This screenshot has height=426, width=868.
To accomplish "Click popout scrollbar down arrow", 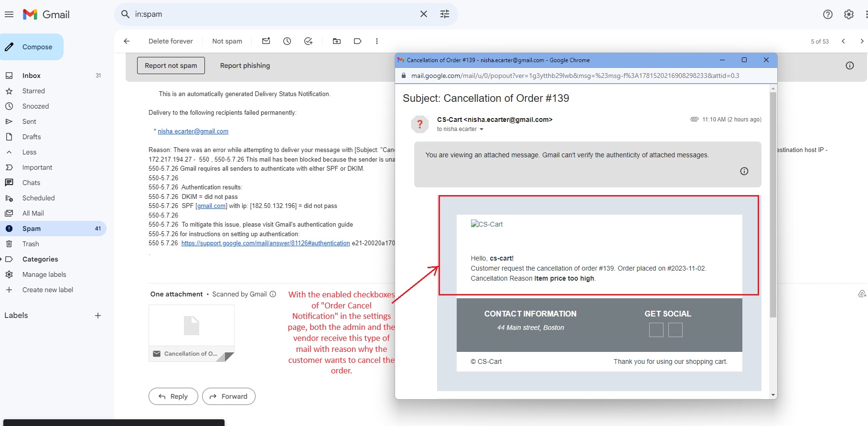I will (773, 395).
